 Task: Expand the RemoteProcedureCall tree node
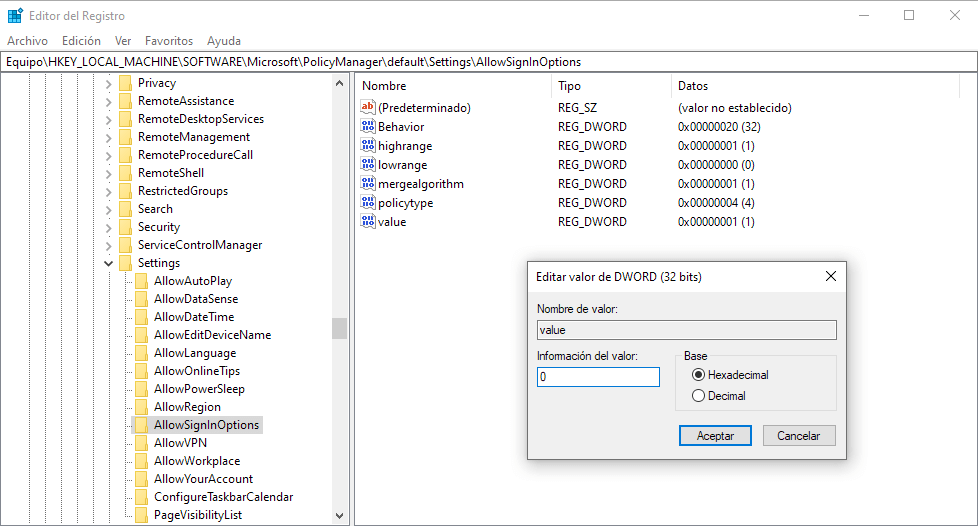109,156
